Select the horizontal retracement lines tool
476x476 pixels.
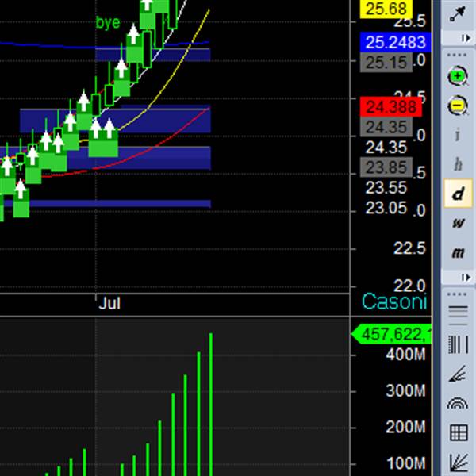pyautogui.click(x=458, y=316)
